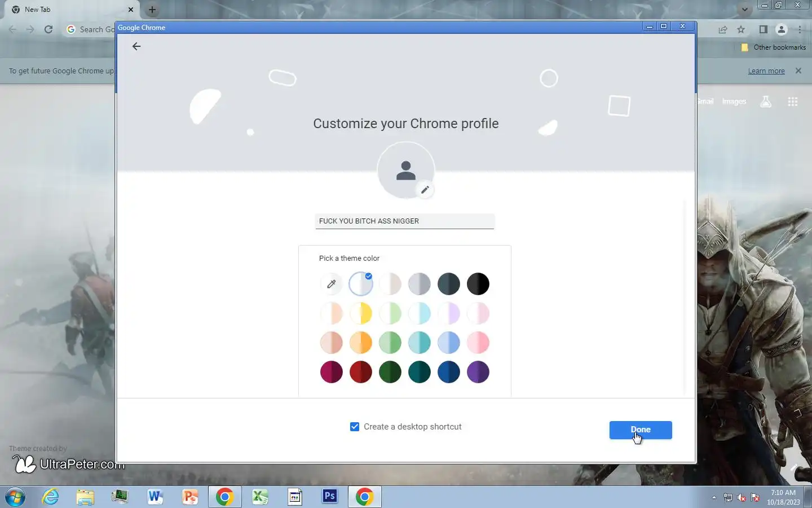This screenshot has width=812, height=508.
Task: Open Other bookmarks folder
Action: coord(773,47)
